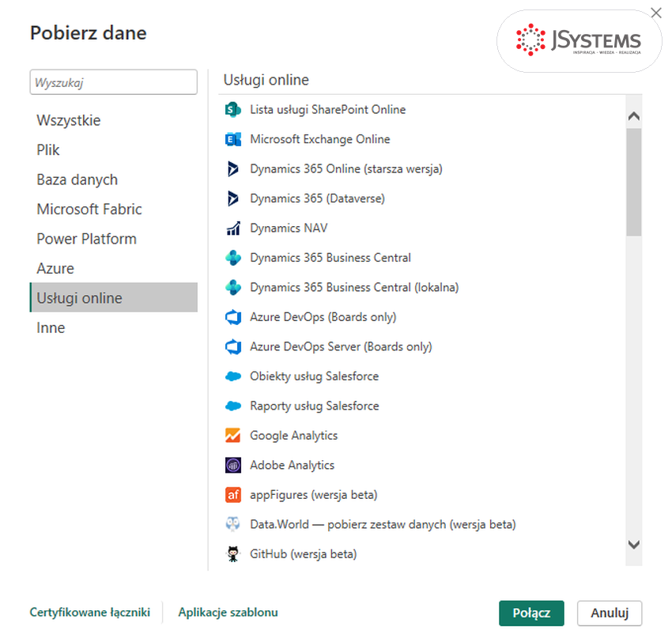This screenshot has height=642, width=672.
Task: Click the Dynamics 365 Business Central icon
Action: (x=233, y=258)
